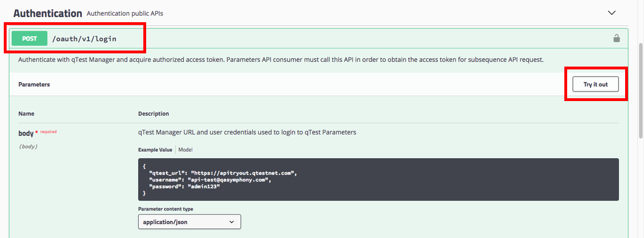
Task: Click the example JSON code block
Action: (x=378, y=179)
